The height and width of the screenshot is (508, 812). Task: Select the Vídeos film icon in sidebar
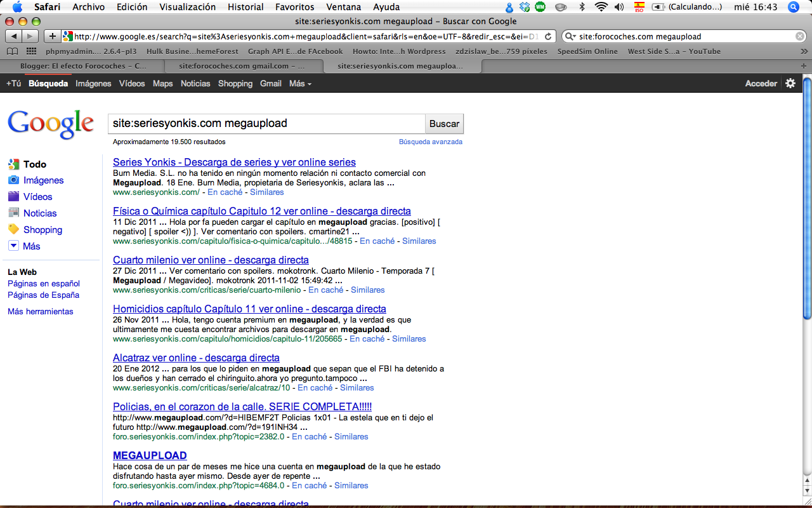tap(13, 197)
